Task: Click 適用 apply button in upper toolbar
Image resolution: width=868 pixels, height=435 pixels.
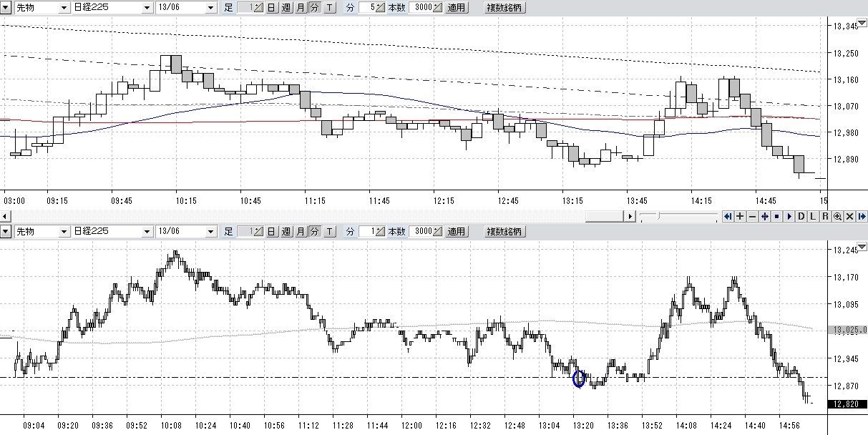Action: coord(456,9)
